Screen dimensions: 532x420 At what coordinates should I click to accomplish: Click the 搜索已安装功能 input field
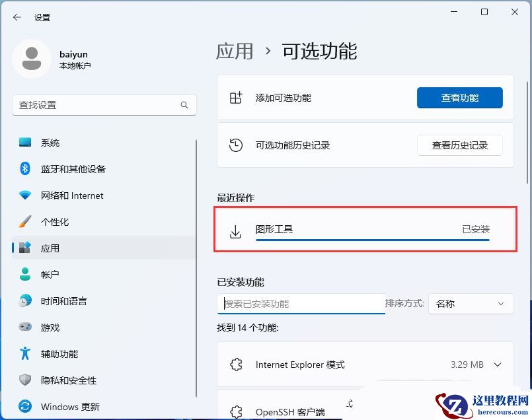click(x=301, y=304)
